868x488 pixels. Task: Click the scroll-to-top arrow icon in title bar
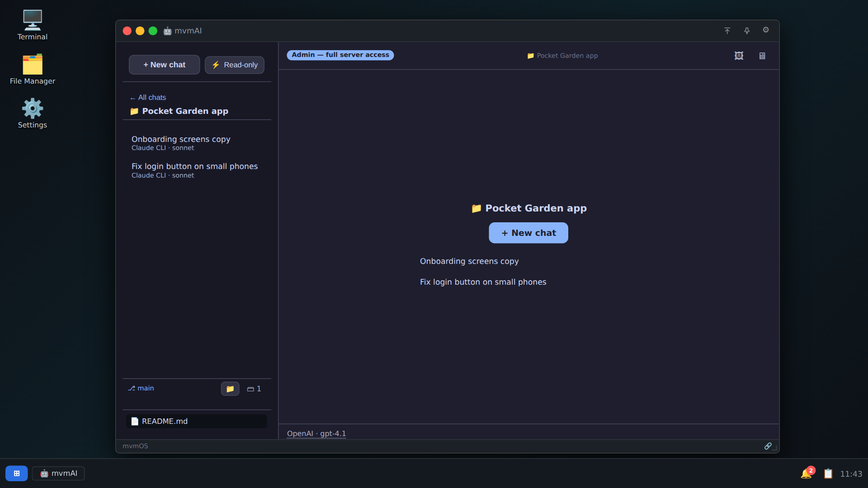click(x=727, y=31)
